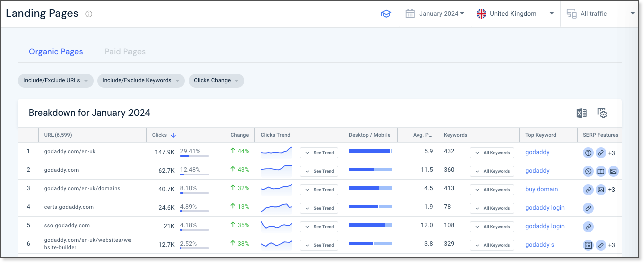
Task: Switch to Organic Pages tab
Action: point(56,52)
